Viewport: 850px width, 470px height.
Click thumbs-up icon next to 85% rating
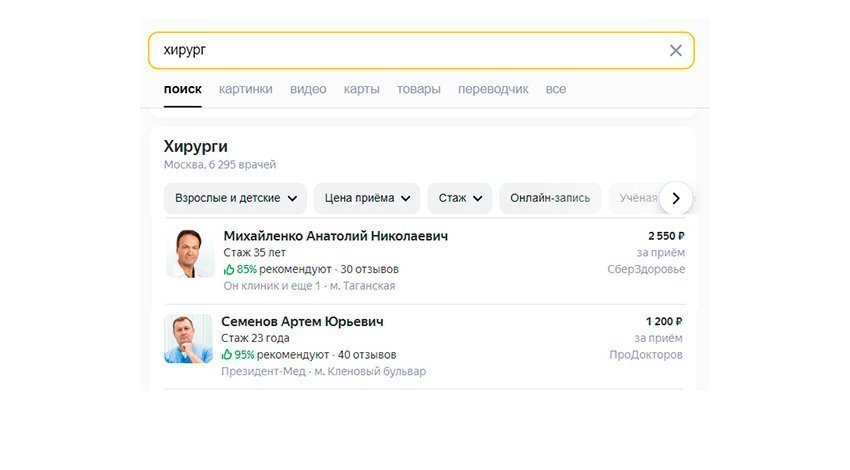(x=229, y=269)
